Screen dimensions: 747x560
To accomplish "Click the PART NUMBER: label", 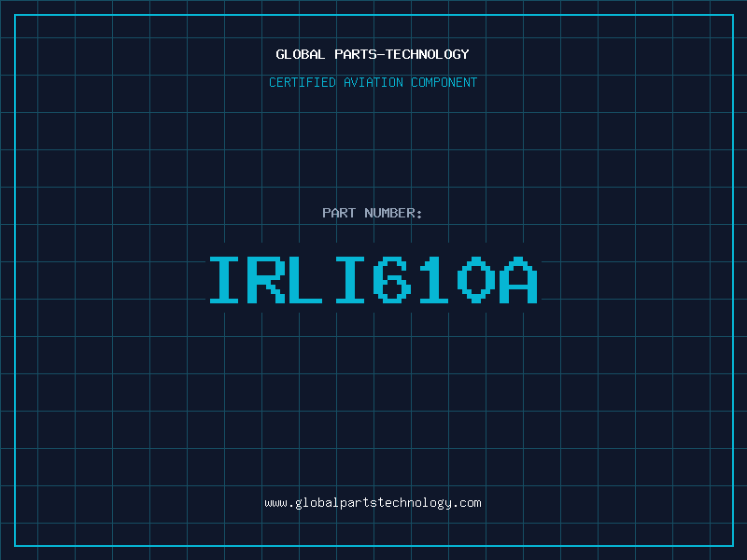I will [x=372, y=213].
